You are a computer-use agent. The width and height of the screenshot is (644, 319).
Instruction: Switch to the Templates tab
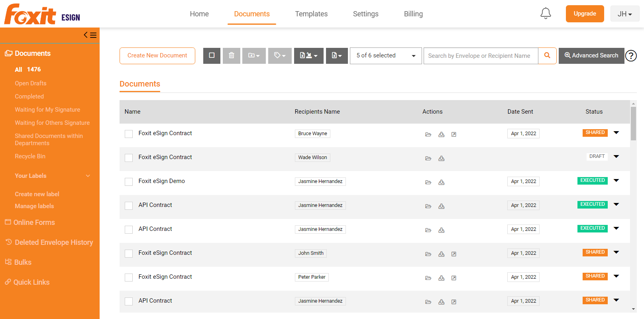point(311,14)
